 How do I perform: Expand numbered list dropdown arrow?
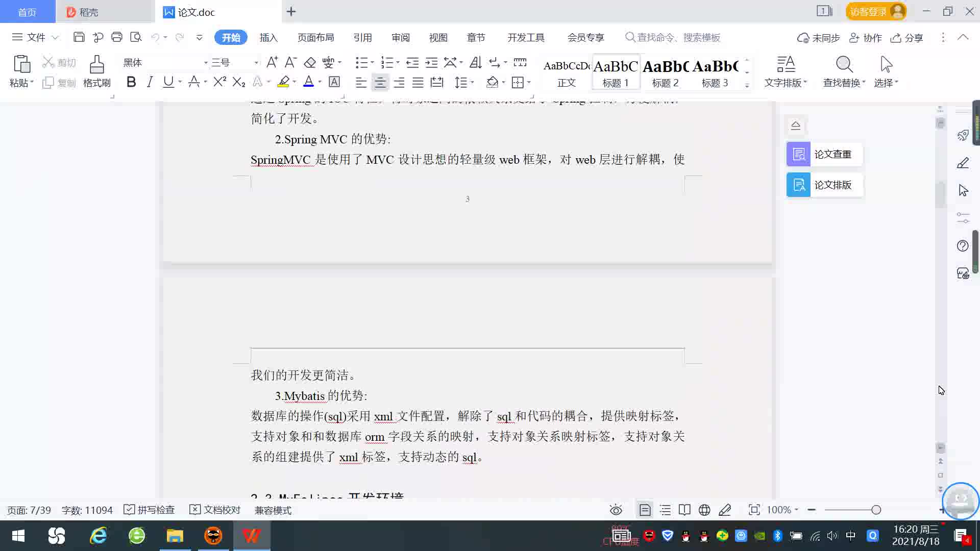click(398, 62)
